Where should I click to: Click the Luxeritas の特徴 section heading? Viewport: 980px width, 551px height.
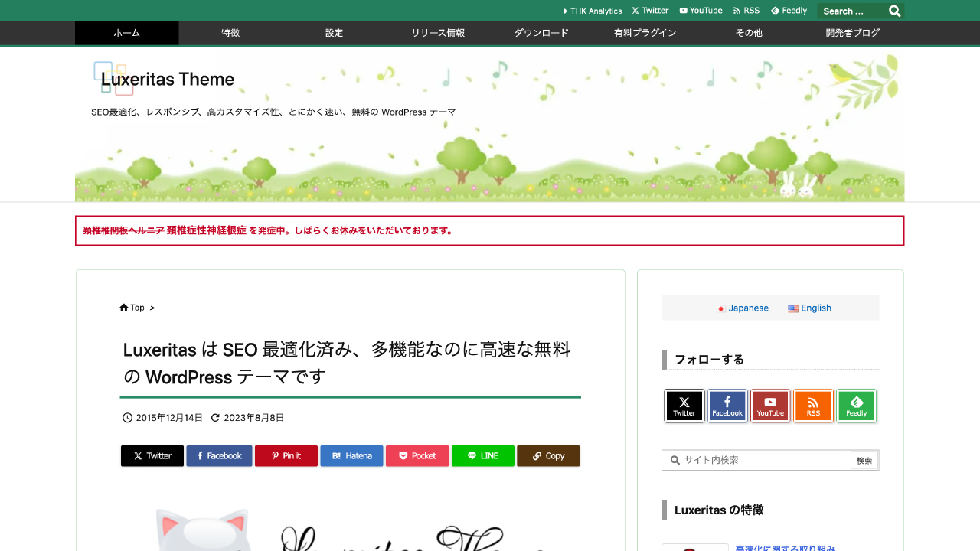pos(719,510)
